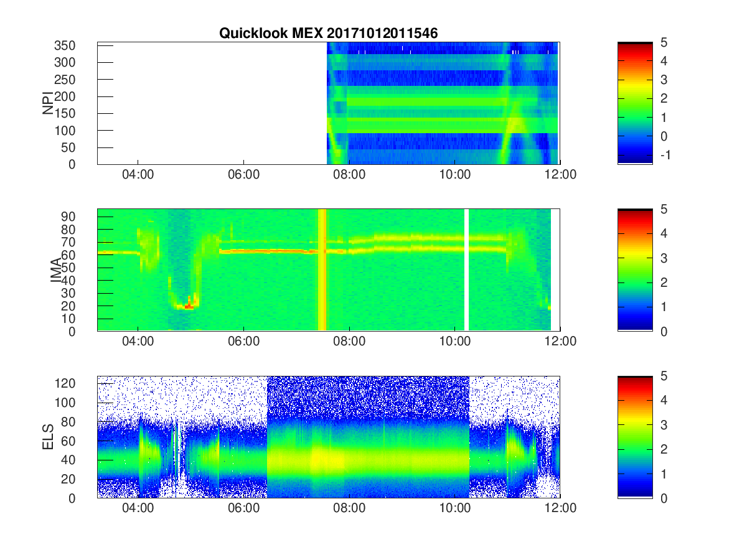Image resolution: width=747 pixels, height=560 pixels.
Task: Click the white data gap in IMA panel
Action: tap(467, 270)
